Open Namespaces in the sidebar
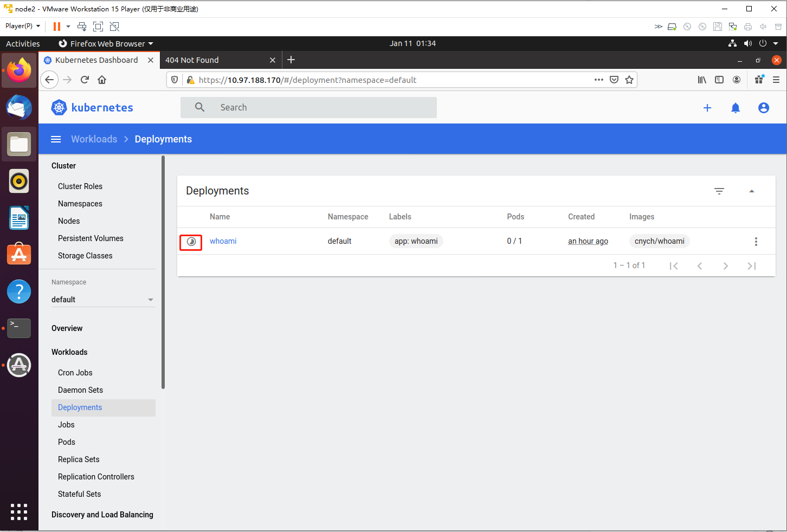787x532 pixels. [x=80, y=204]
